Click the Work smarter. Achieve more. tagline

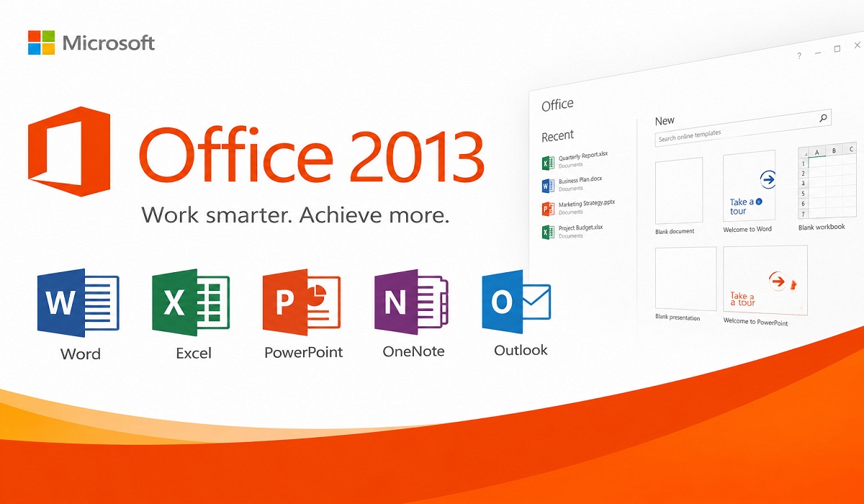pyautogui.click(x=296, y=215)
